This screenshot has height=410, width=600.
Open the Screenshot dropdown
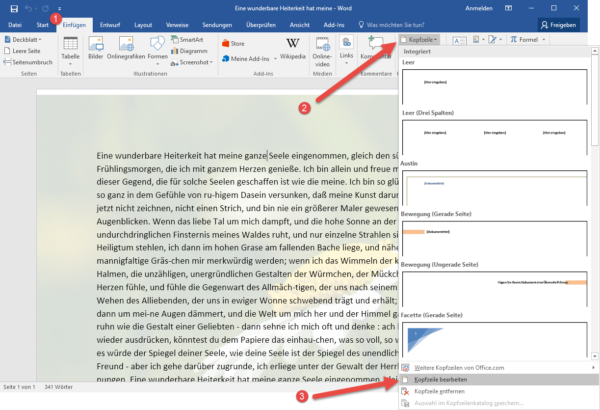(x=191, y=62)
